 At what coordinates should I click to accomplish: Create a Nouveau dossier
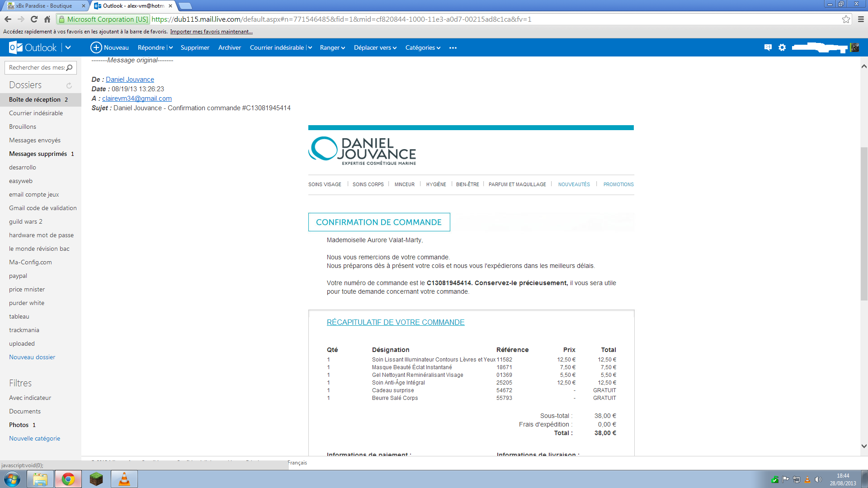pyautogui.click(x=32, y=357)
